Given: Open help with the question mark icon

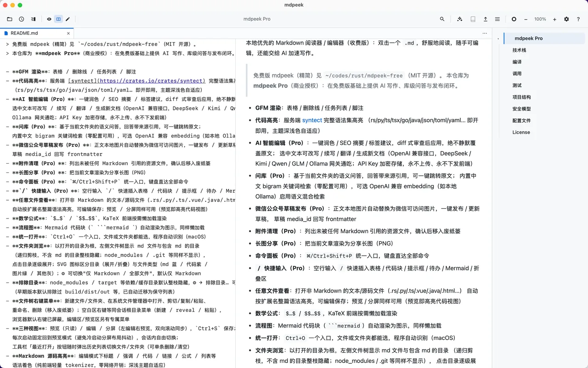Looking at the screenshot, I should [578, 19].
